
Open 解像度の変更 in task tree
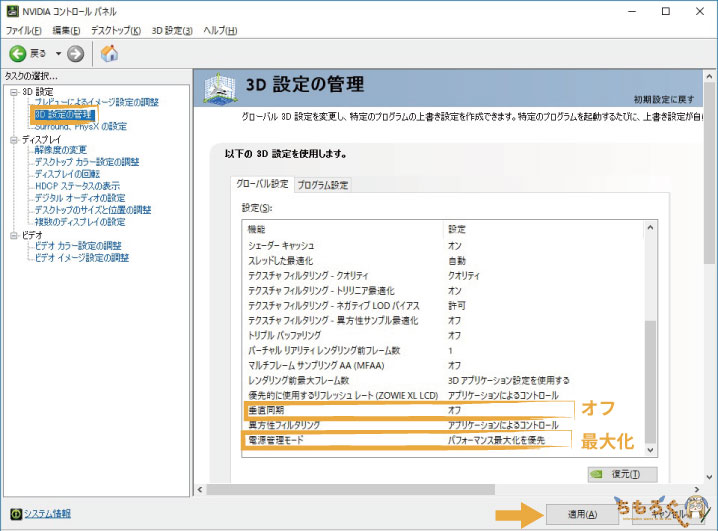(x=60, y=150)
